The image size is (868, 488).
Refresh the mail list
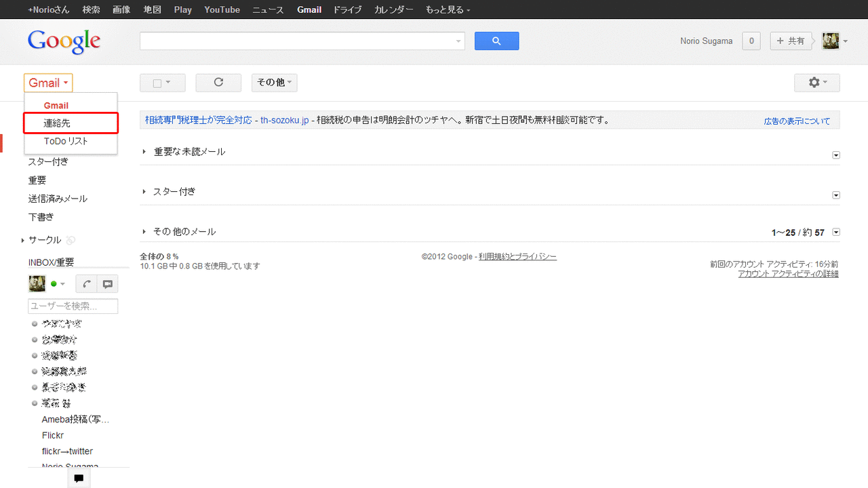(218, 83)
